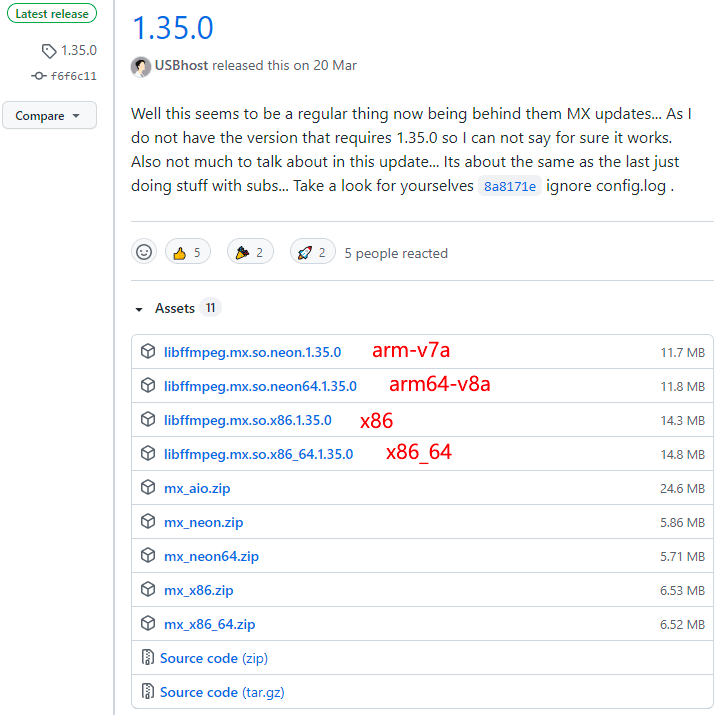The width and height of the screenshot is (723, 715).
Task: Click file icon for Source code (tar.gz)
Action: pyautogui.click(x=148, y=692)
